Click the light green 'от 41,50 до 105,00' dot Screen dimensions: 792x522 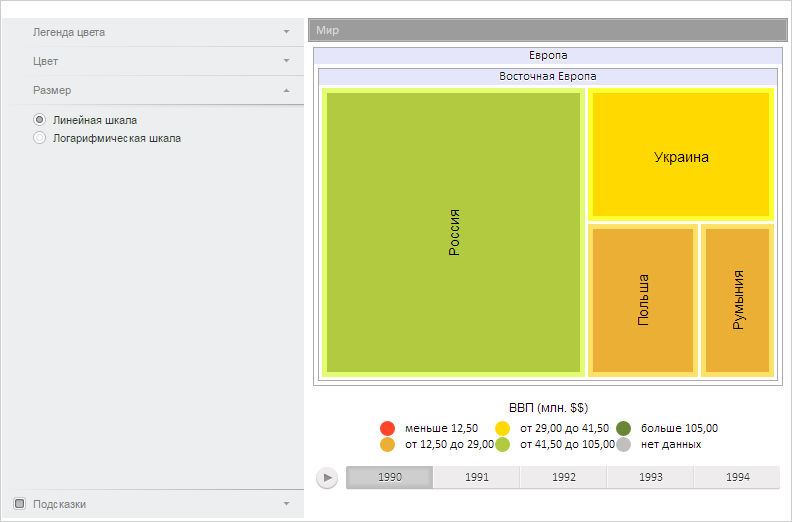(503, 444)
